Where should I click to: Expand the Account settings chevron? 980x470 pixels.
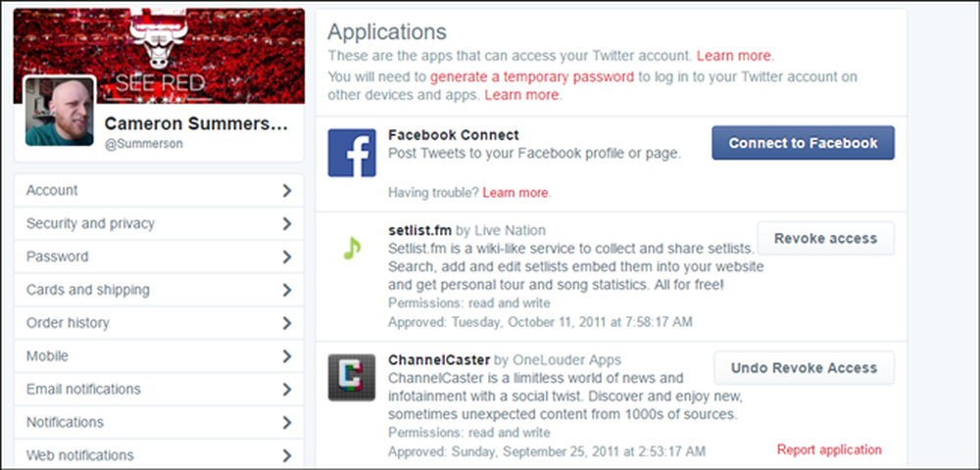(x=287, y=190)
